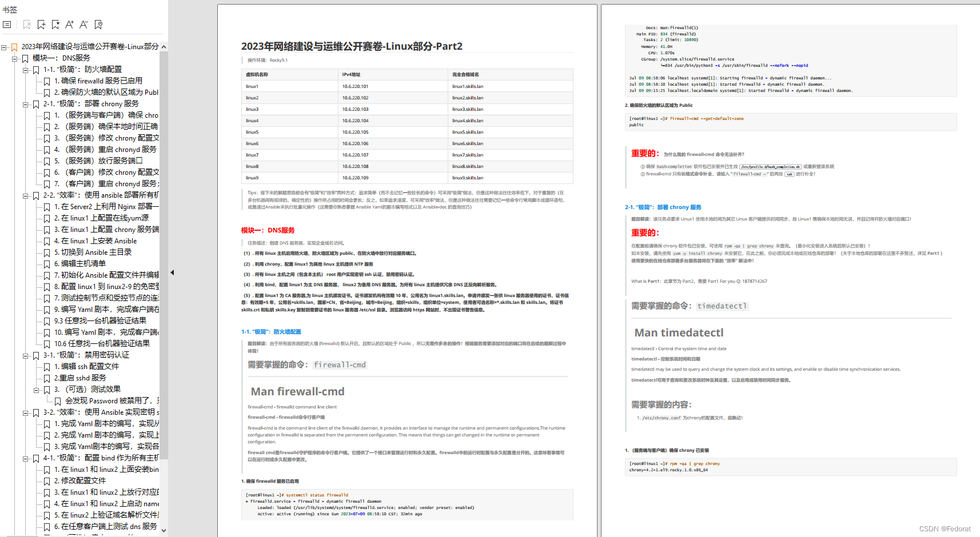980x537 pixels.
Task: Click bookmark icon beside 模块一：DNS服务
Action: pos(25,58)
